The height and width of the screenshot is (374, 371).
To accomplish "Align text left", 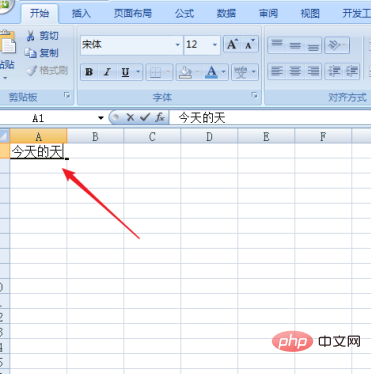I will pos(277,71).
